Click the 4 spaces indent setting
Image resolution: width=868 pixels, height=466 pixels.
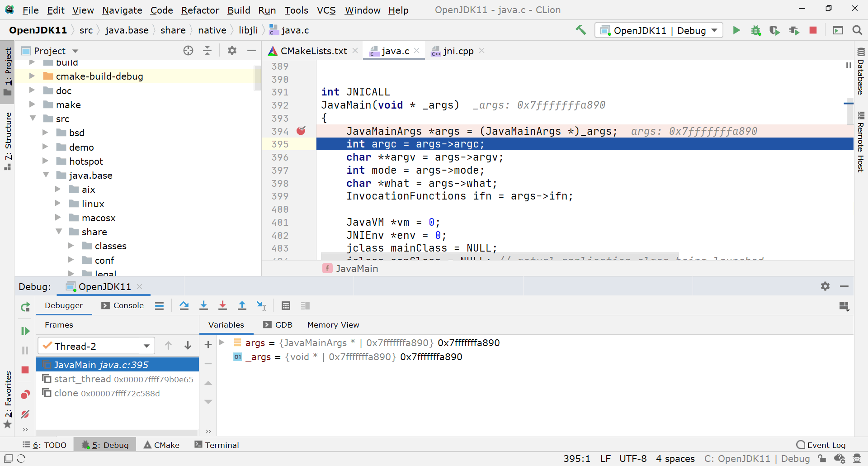pyautogui.click(x=675, y=459)
